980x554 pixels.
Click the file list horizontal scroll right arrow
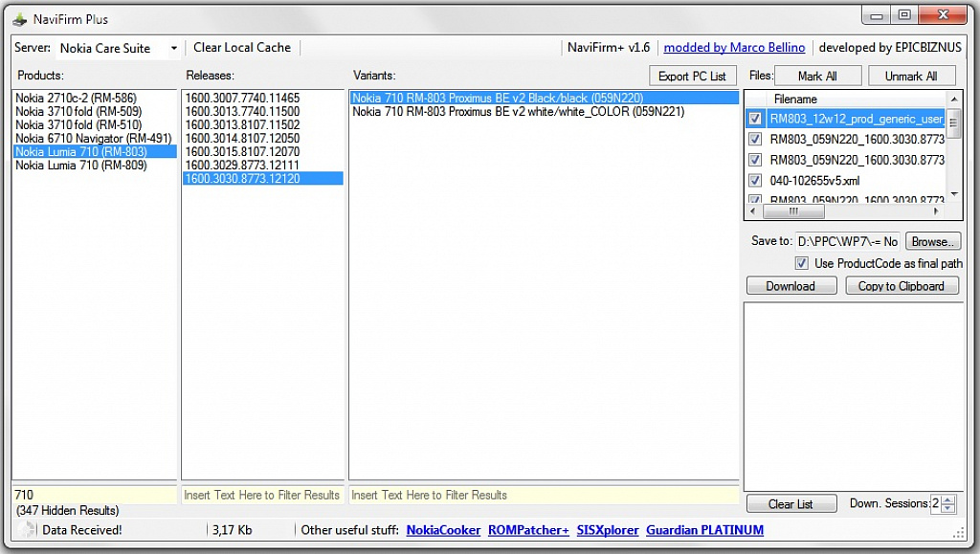pyautogui.click(x=936, y=211)
